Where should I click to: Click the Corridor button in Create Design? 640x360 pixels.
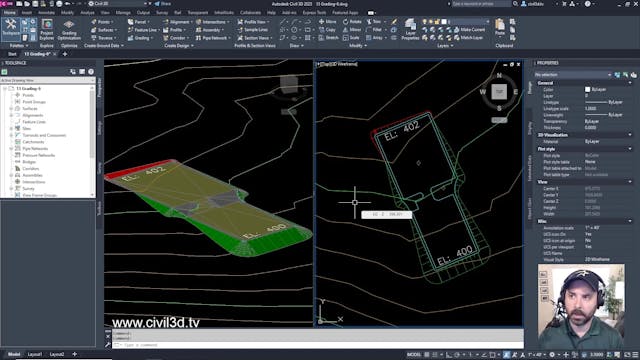pos(175,38)
